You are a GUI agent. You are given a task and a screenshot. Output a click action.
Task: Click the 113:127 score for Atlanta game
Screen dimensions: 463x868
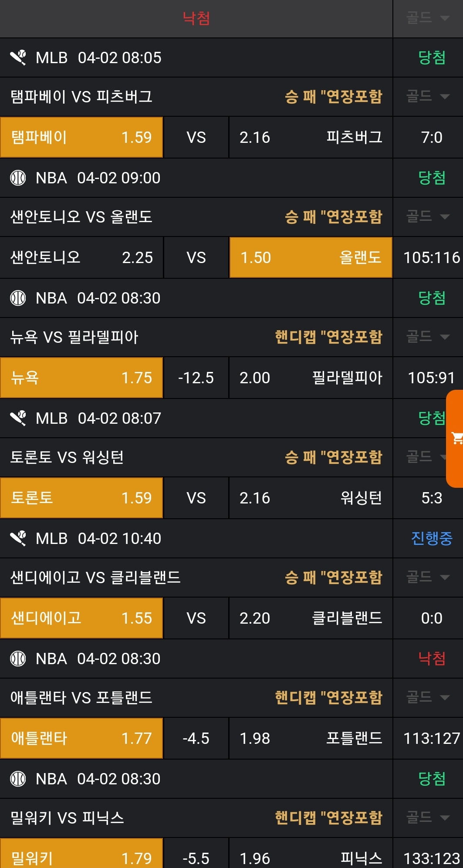pyautogui.click(x=431, y=738)
